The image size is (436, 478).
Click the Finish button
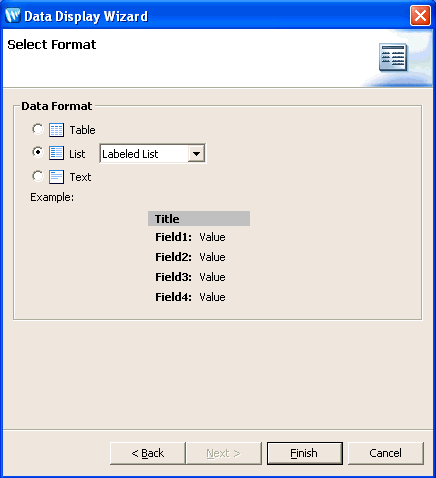[305, 453]
